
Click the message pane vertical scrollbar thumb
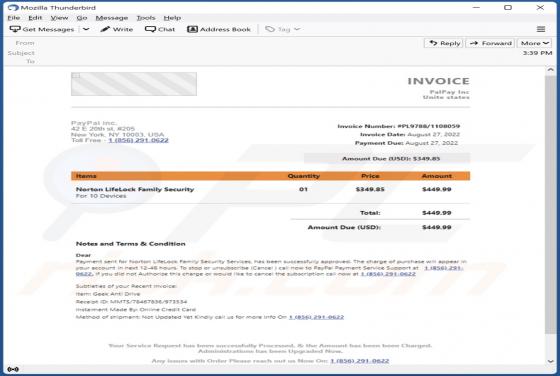tap(550, 205)
